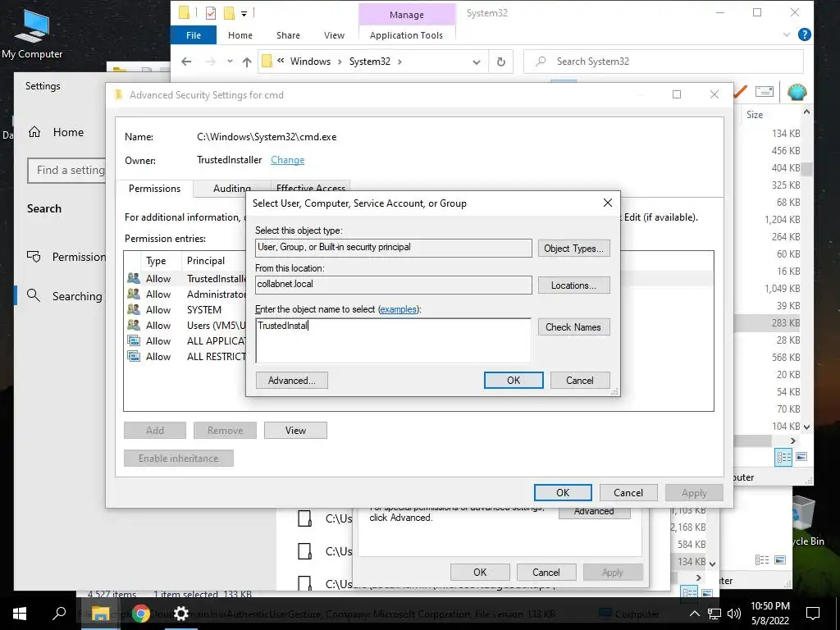This screenshot has width=840, height=630.
Task: Open taskbar search
Action: click(59, 614)
